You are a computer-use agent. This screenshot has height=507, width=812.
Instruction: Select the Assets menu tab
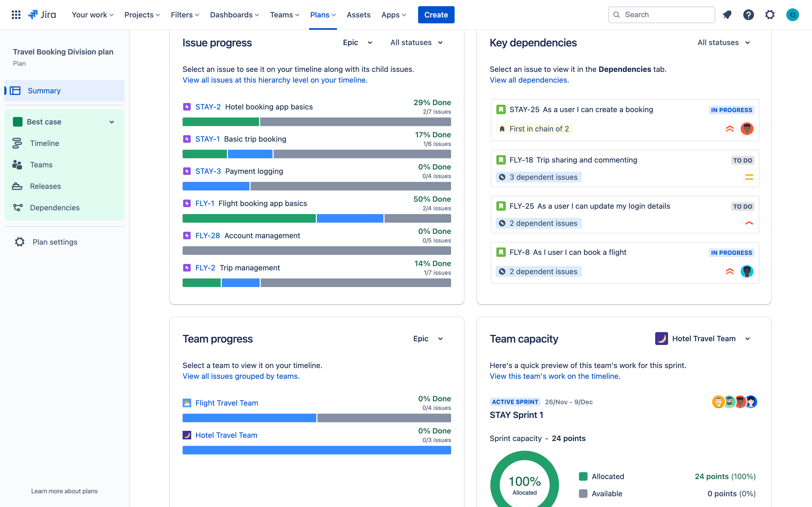[x=359, y=14]
